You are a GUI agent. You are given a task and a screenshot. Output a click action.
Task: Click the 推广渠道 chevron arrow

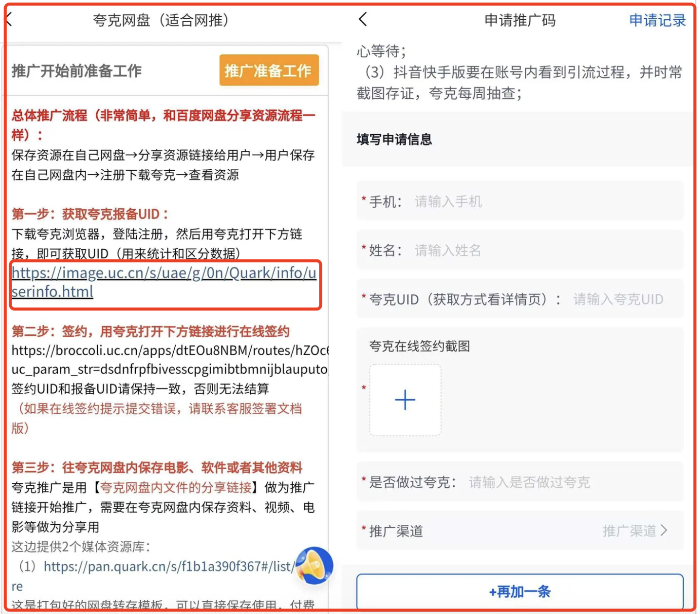coord(664,531)
